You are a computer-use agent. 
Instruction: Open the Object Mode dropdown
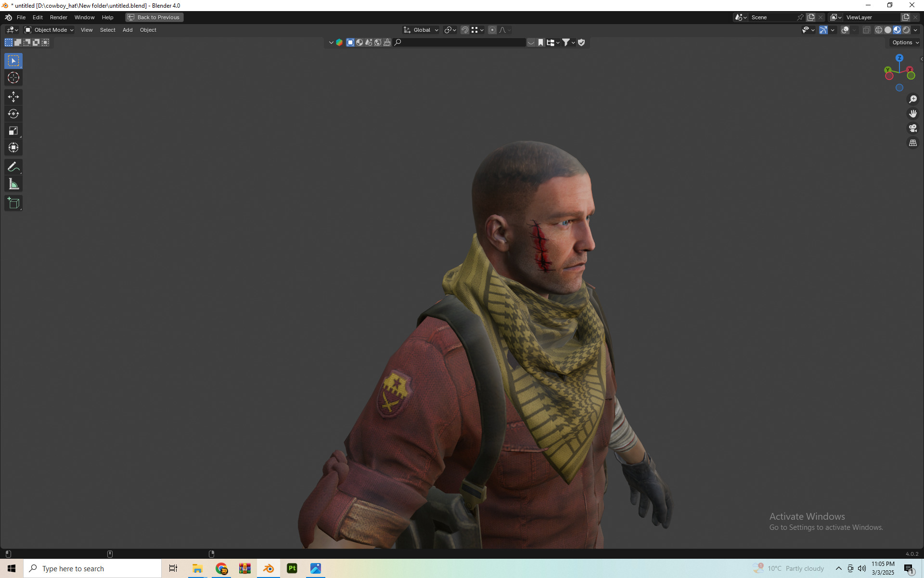[x=49, y=30]
